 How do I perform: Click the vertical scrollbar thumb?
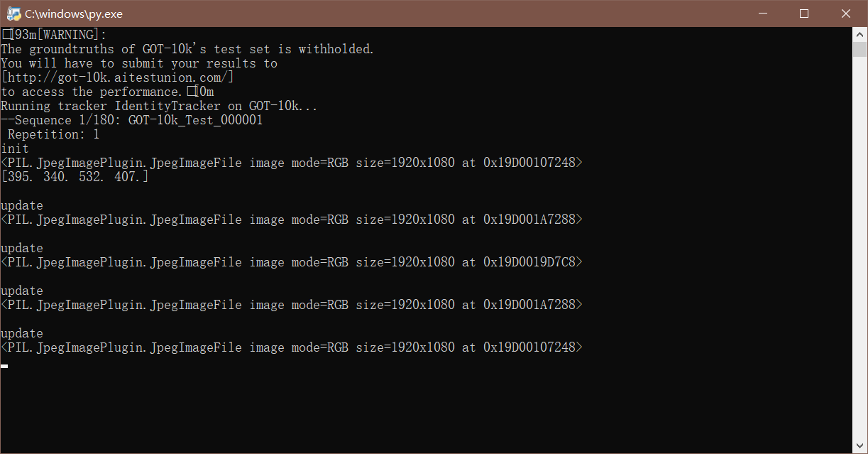coord(859,49)
